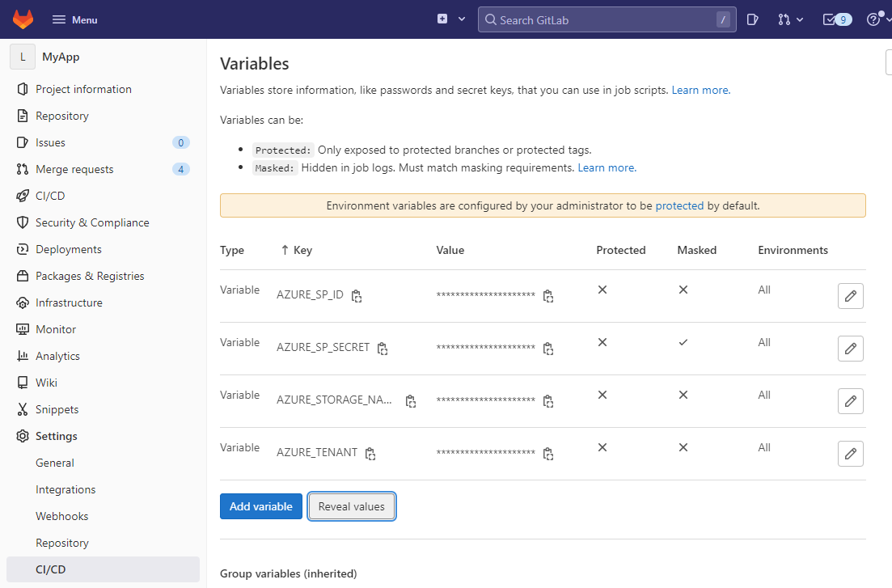892x588 pixels.
Task: Open the Menu in top navigation bar
Action: pyautogui.click(x=73, y=19)
